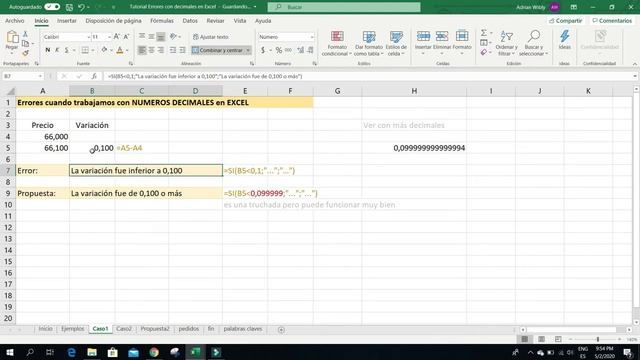Click the fill color bucket
640x360 pixels.
(x=104, y=50)
